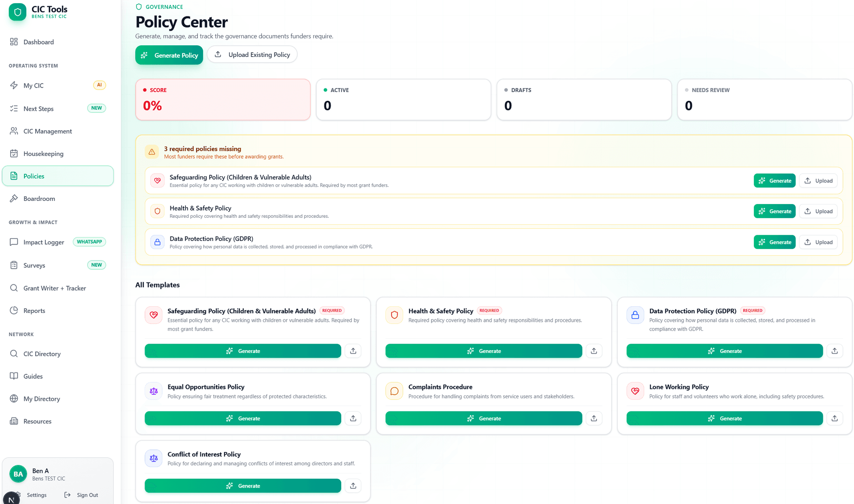This screenshot has width=854, height=504.
Task: Click the upload icon on Equal Opportunities card
Action: 353,418
